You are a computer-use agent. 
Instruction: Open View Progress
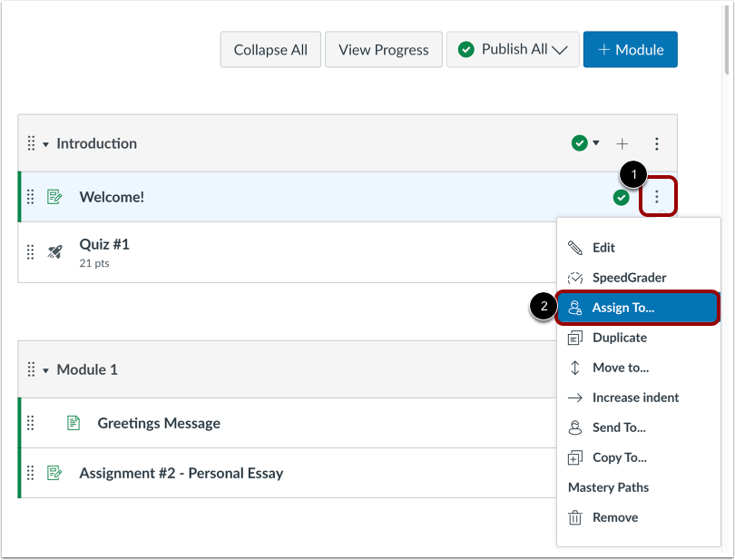384,50
